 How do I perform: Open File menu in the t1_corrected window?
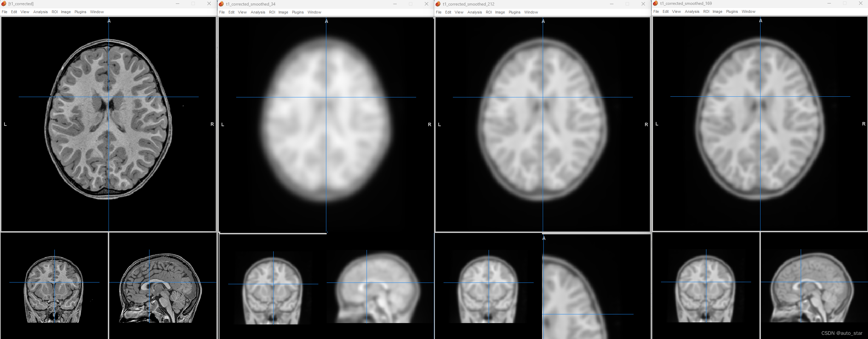tap(5, 12)
